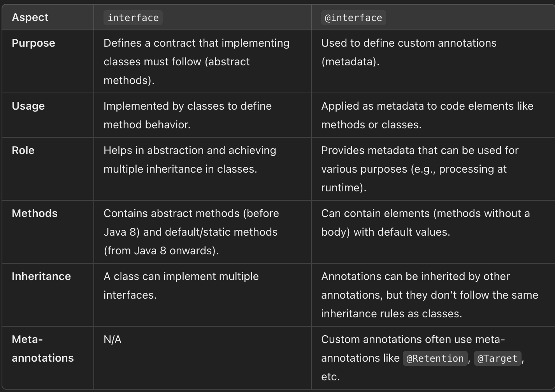Select the "Inheritance" row label

[x=41, y=276]
